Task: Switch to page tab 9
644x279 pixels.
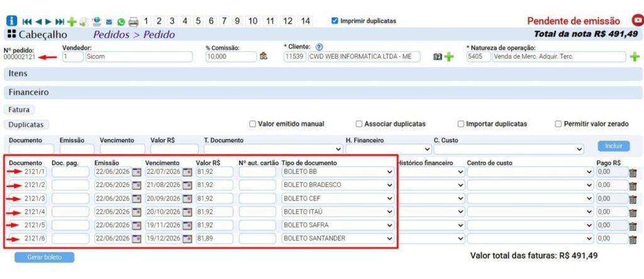Action: (236, 21)
